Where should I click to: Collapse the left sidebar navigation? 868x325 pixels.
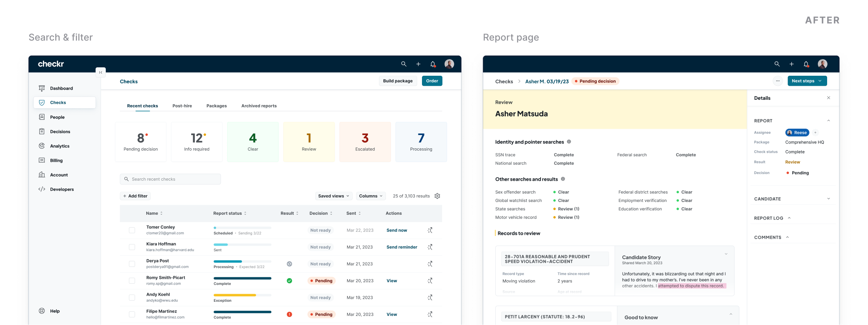[101, 72]
